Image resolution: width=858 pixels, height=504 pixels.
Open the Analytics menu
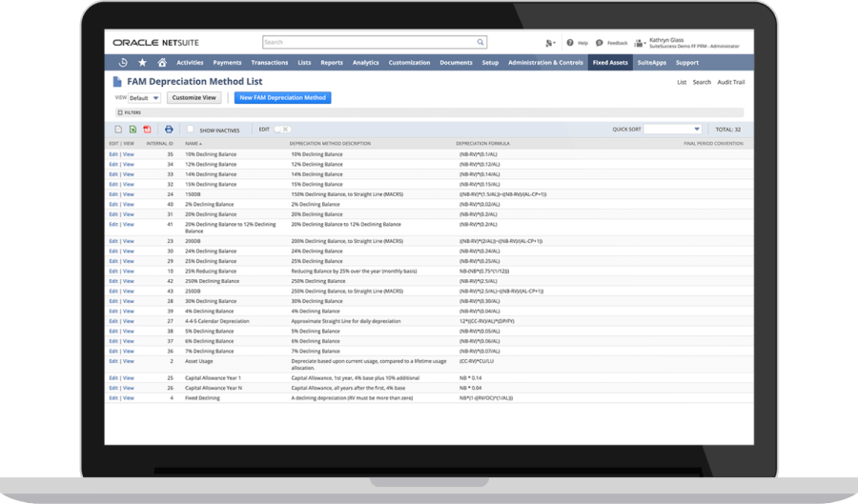[365, 63]
